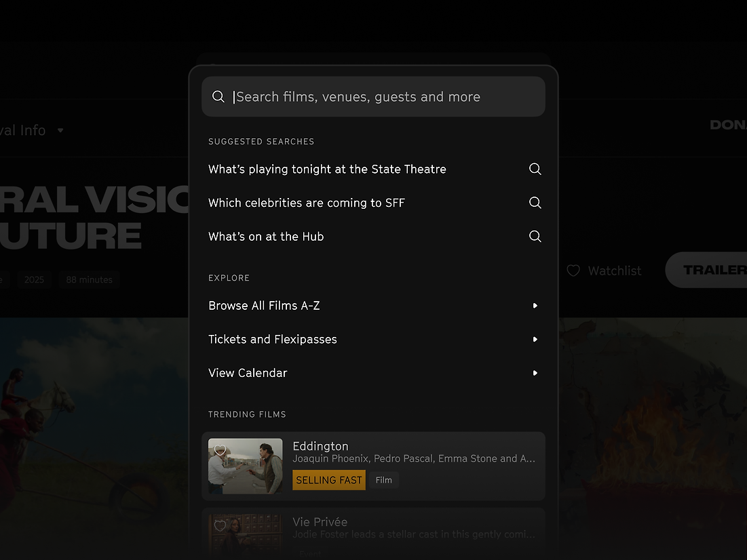Click search icon beside Hub suggestion
The image size is (747, 560).
tap(535, 237)
